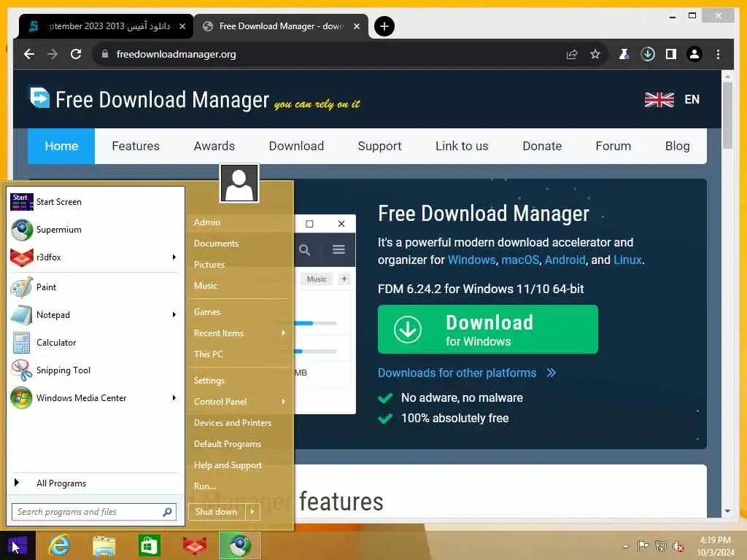Toggle the side panel icon
The width and height of the screenshot is (747, 560).
click(671, 54)
